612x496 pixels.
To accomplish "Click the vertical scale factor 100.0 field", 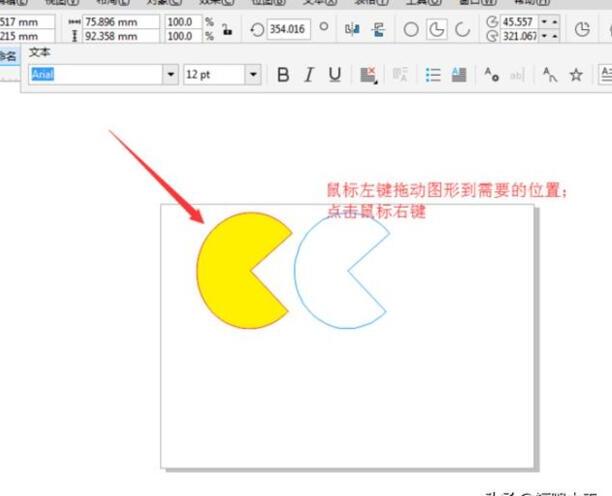I will pyautogui.click(x=183, y=36).
